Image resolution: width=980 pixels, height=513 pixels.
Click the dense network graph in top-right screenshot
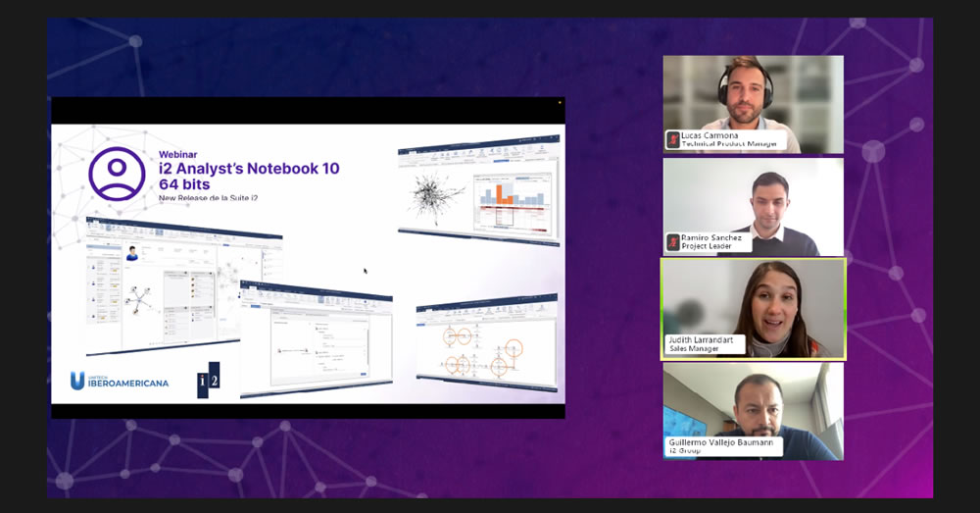tap(433, 195)
